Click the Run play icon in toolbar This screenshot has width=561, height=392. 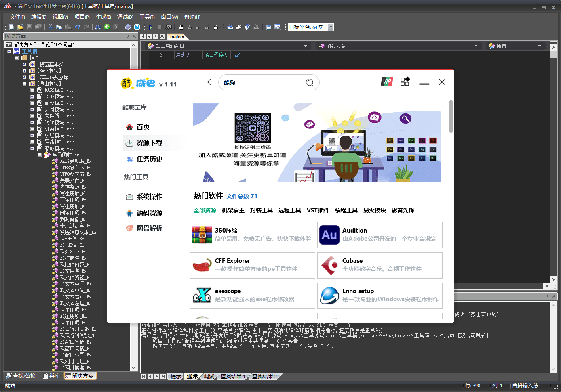(151, 27)
